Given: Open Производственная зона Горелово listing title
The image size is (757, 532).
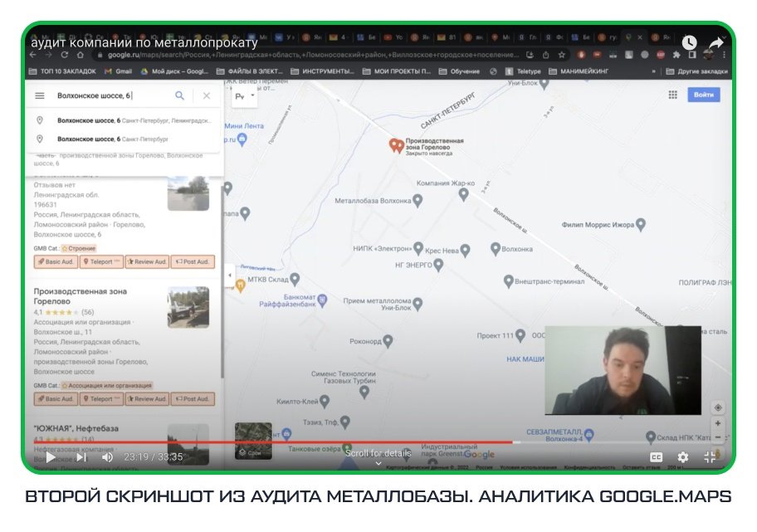Looking at the screenshot, I should [x=81, y=296].
